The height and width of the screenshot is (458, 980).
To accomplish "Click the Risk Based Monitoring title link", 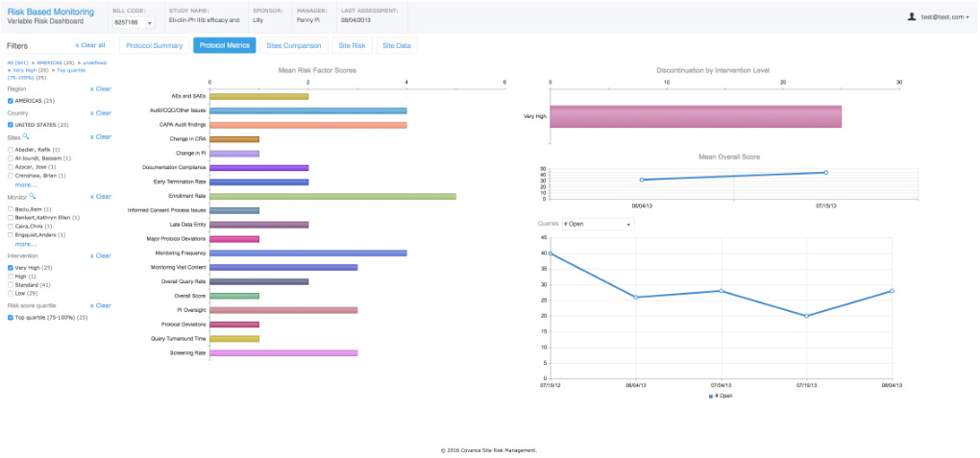I will 51,12.
